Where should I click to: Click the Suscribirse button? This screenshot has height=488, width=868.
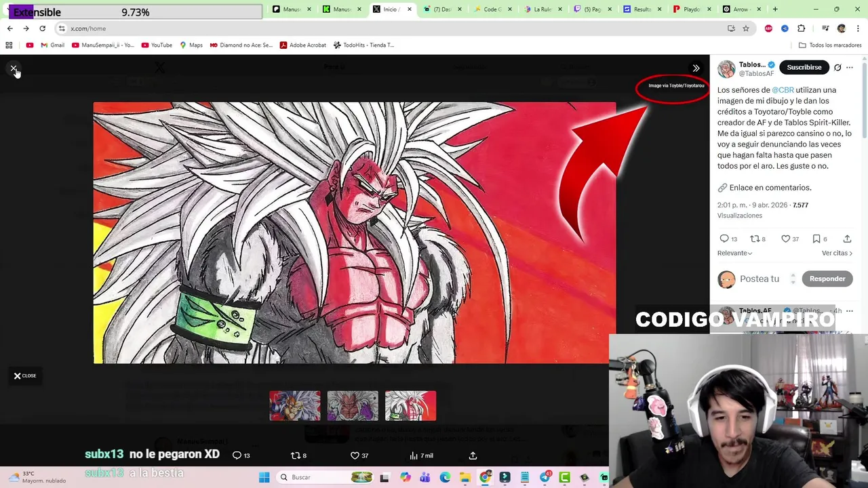pos(804,67)
